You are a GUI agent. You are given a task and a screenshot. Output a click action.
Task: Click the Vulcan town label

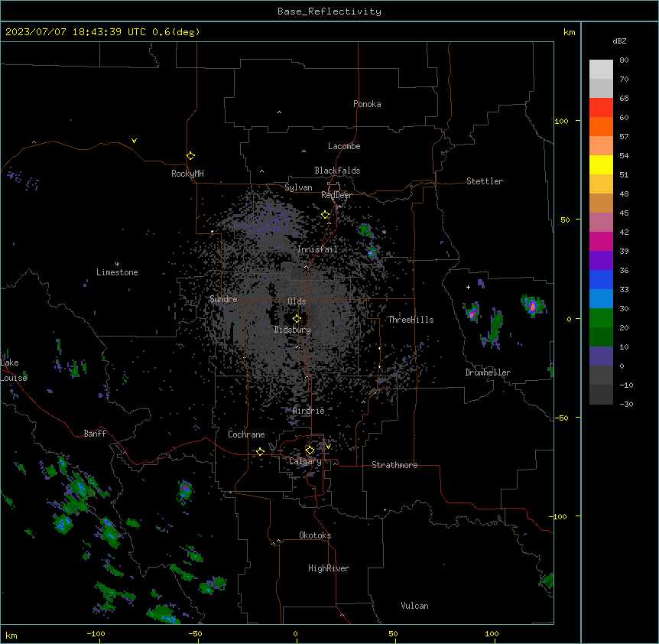(x=414, y=606)
